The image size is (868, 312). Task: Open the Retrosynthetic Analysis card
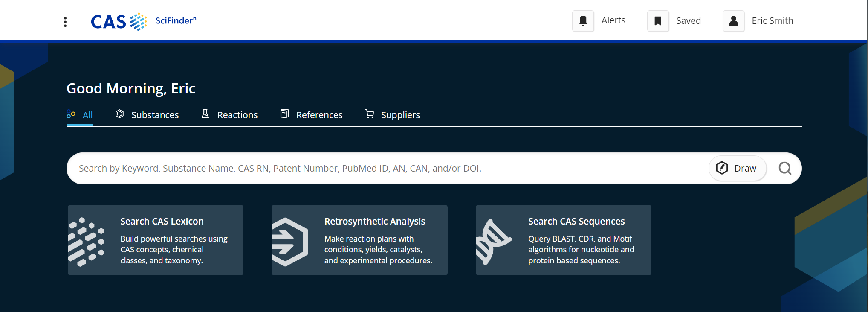[359, 240]
